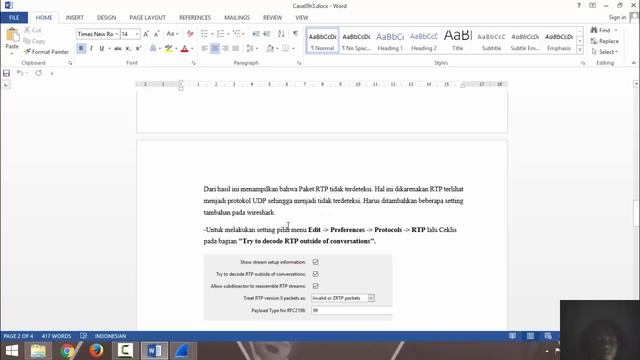The image size is (640, 360).
Task: Toggle Center alignment
Action: click(215, 49)
